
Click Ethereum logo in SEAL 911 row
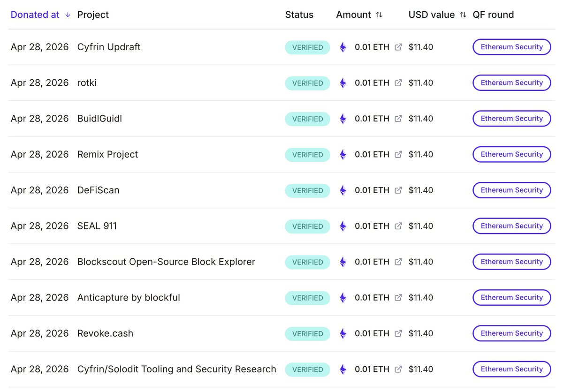(343, 226)
